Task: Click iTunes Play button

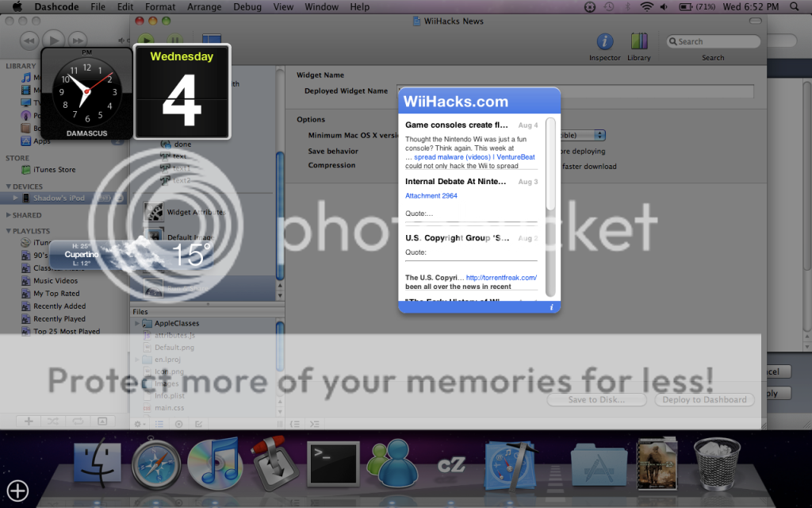Action: [53, 40]
